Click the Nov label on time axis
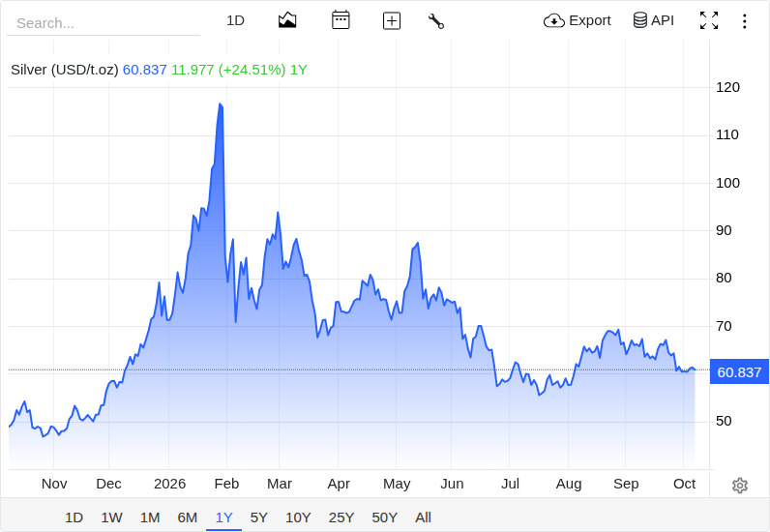Screen dimensions: 770x532 point(54,484)
